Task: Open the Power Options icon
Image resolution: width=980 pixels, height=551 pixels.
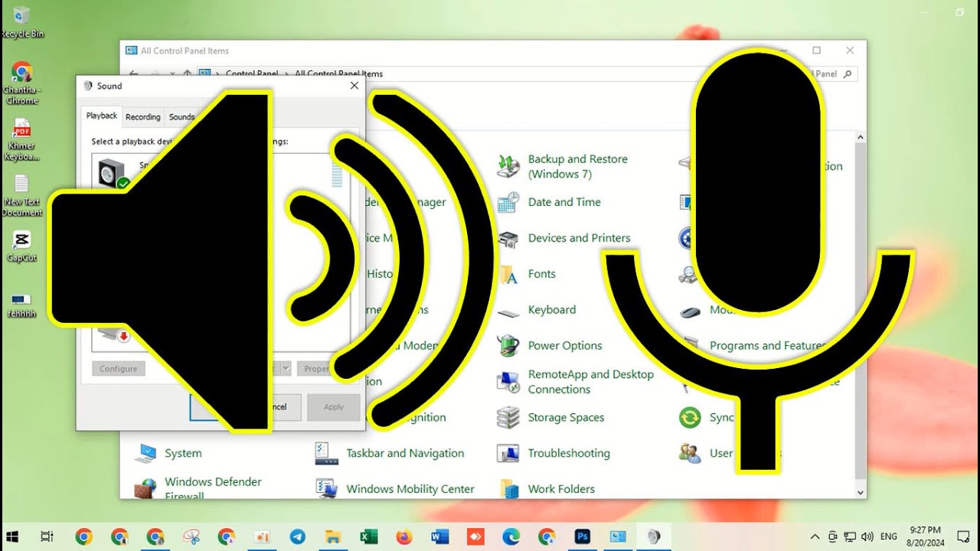Action: [x=508, y=346]
